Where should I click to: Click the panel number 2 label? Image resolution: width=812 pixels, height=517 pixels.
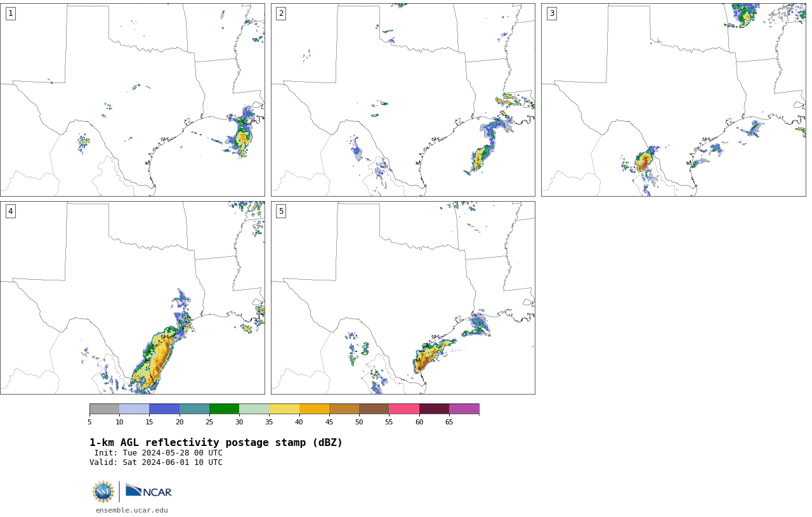[x=281, y=13]
